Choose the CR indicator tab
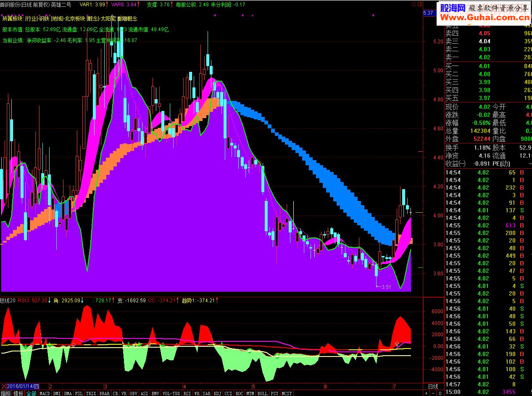Viewport: 532px width, 396px height. pyautogui.click(x=115, y=393)
